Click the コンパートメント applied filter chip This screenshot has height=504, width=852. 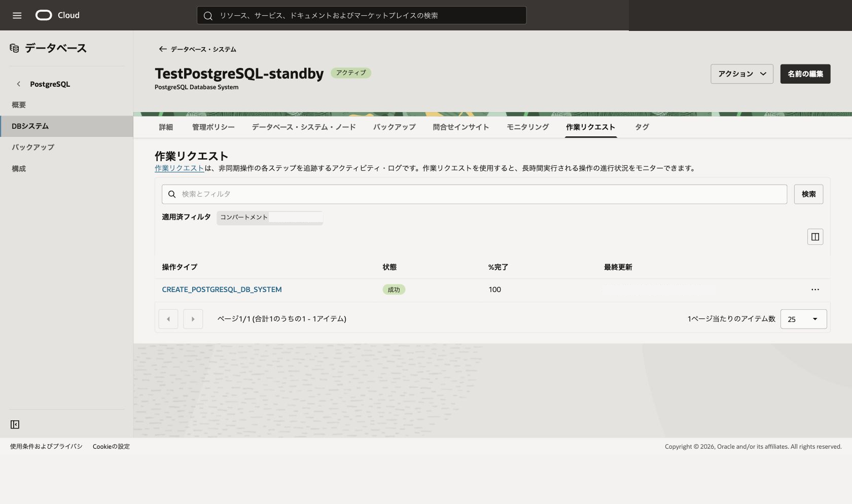pos(269,217)
